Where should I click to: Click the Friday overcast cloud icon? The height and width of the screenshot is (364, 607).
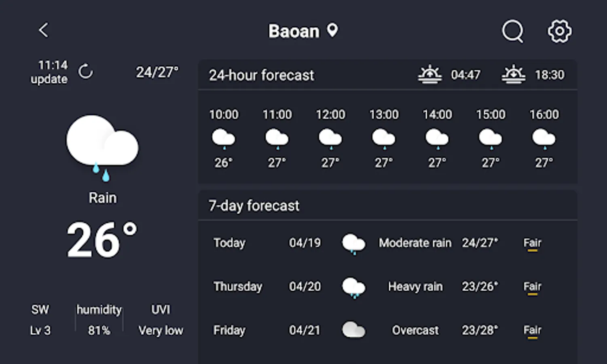pos(353,330)
